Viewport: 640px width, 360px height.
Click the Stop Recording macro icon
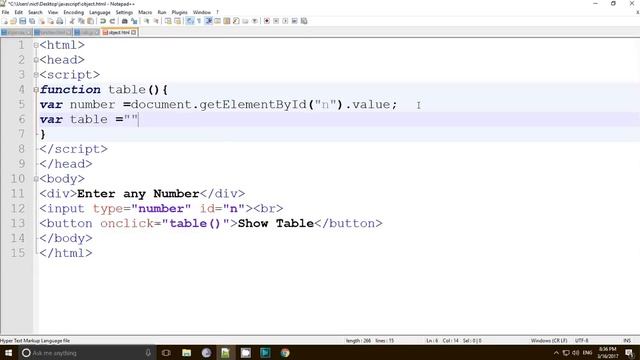tap(276, 21)
